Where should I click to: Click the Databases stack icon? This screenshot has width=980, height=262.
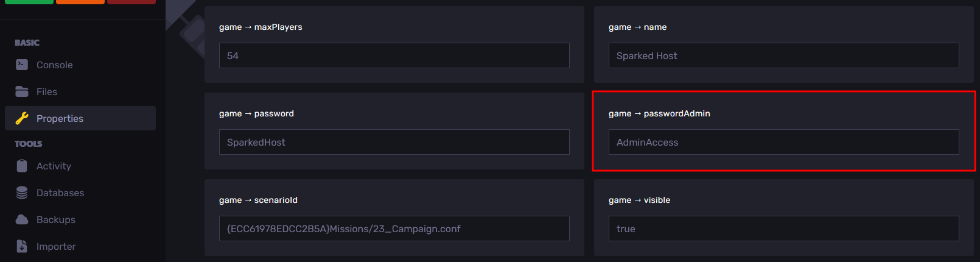point(22,193)
